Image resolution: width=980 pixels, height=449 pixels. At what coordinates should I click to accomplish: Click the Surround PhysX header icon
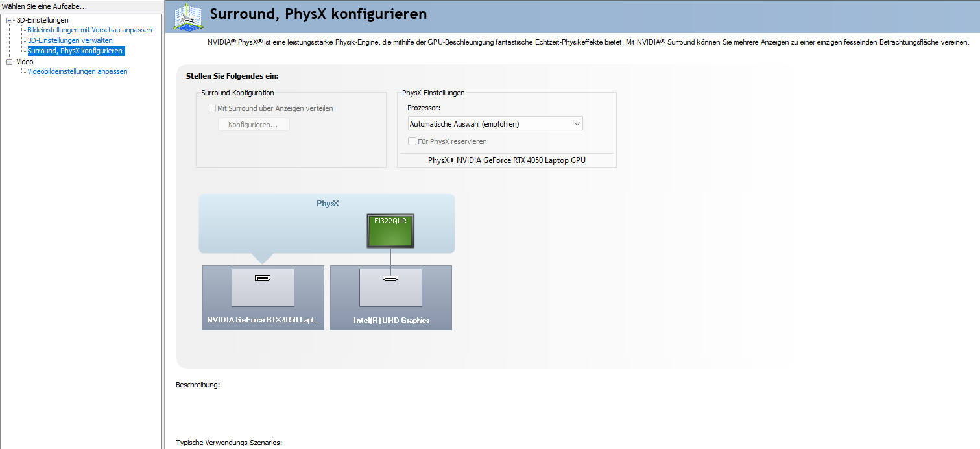[189, 17]
